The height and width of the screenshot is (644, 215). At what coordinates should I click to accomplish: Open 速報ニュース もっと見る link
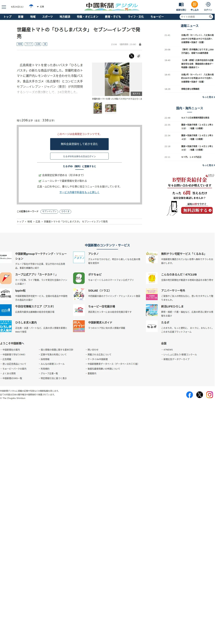click(x=208, y=97)
